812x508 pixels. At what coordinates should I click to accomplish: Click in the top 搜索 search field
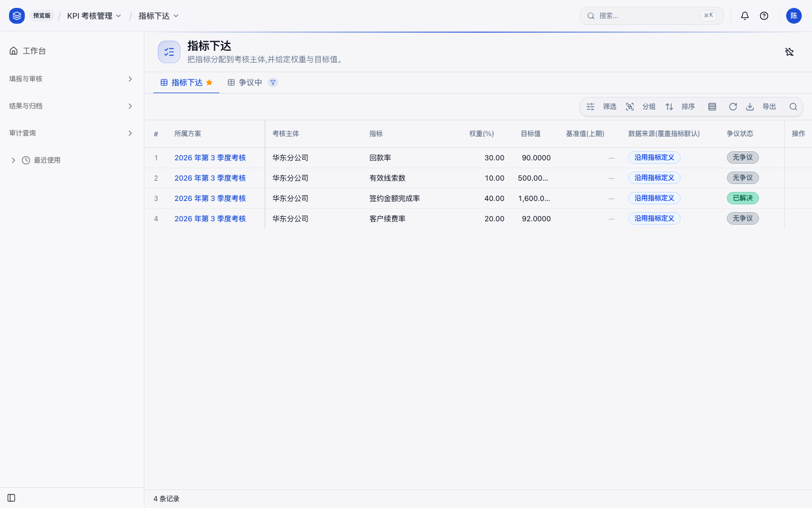(652, 16)
